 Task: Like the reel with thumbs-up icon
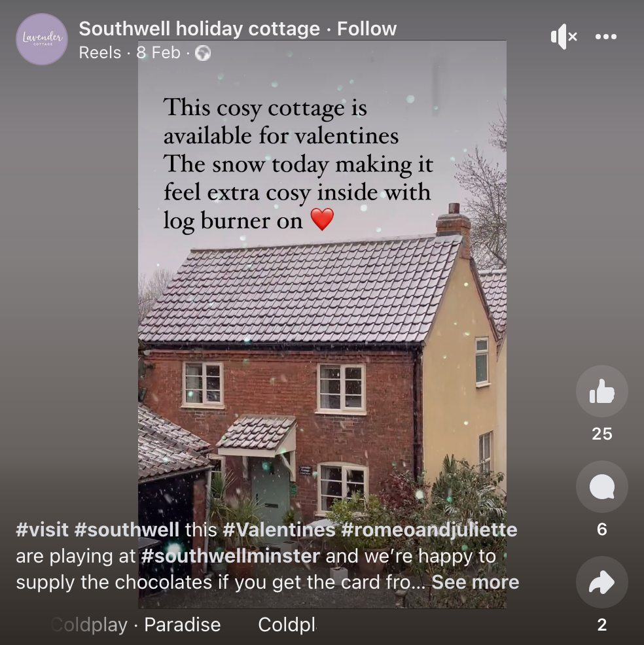pyautogui.click(x=601, y=391)
